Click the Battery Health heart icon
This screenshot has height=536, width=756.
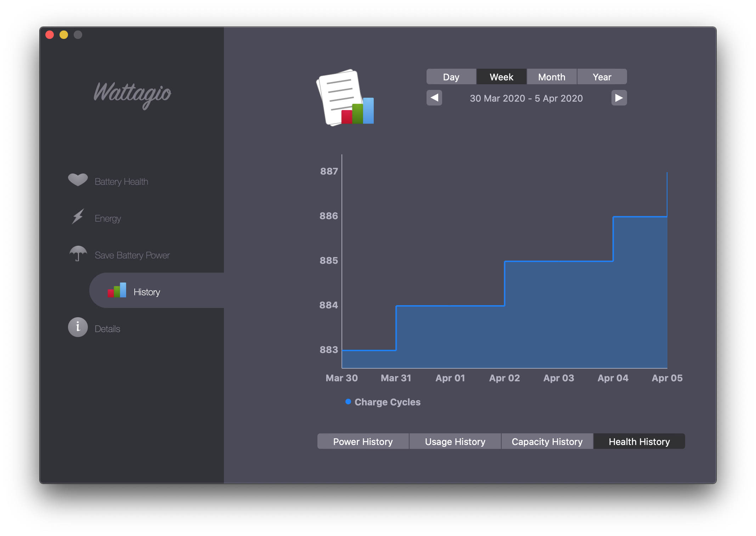pos(78,180)
